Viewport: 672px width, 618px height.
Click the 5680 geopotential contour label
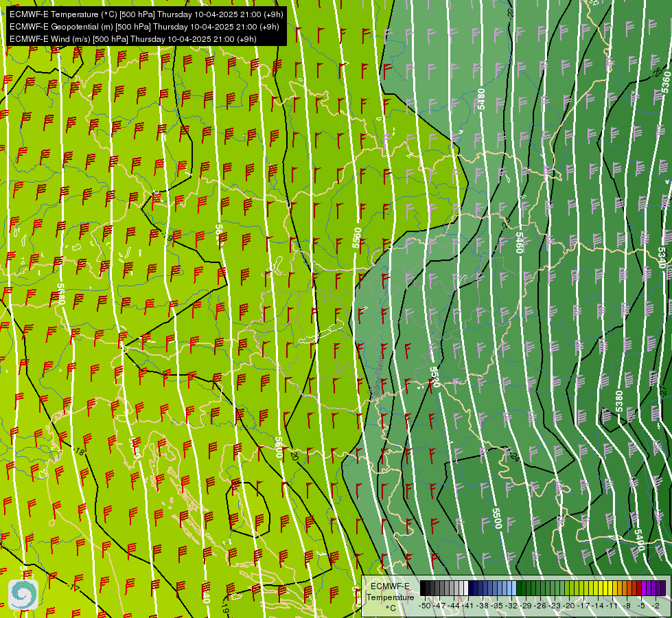coord(60,294)
